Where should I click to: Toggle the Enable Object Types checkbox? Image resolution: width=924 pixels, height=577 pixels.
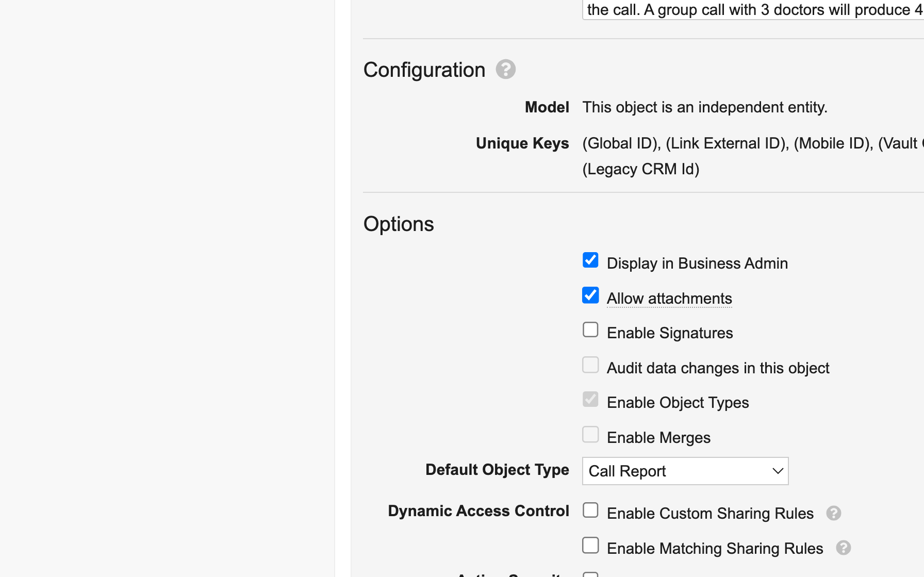click(590, 400)
